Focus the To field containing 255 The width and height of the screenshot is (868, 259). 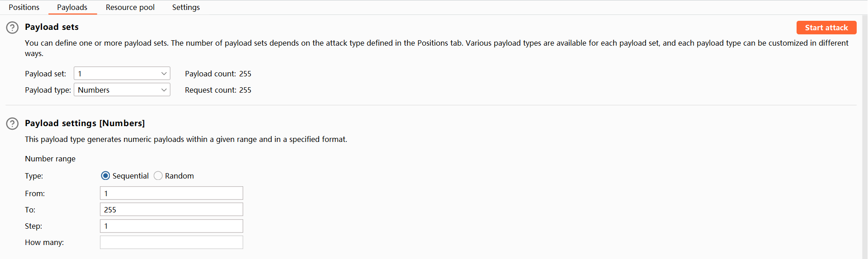point(171,210)
